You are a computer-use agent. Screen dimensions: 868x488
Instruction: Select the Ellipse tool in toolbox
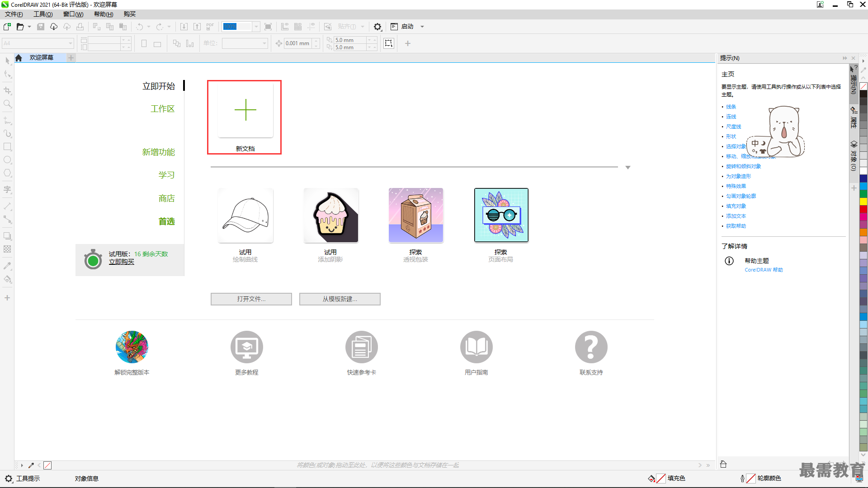click(7, 160)
